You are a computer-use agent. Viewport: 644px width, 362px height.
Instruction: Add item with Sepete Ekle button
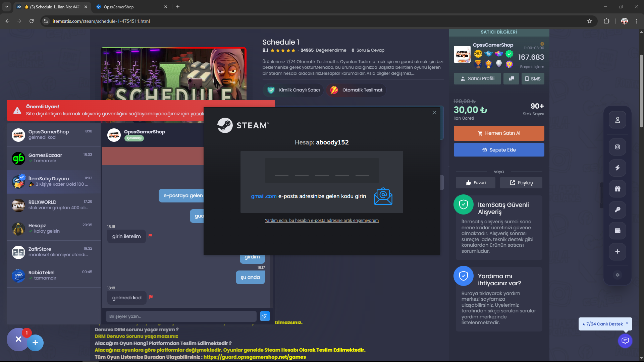[499, 150]
